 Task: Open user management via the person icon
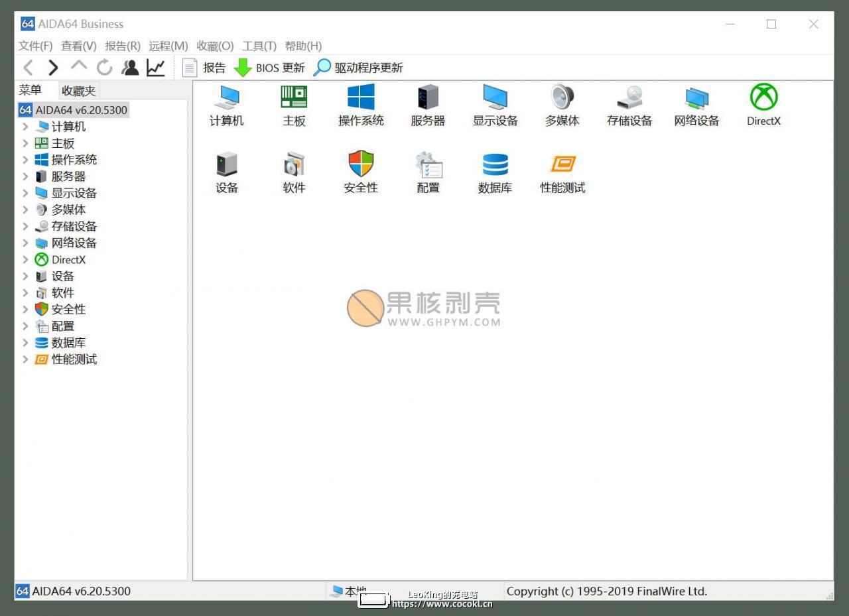coord(130,67)
